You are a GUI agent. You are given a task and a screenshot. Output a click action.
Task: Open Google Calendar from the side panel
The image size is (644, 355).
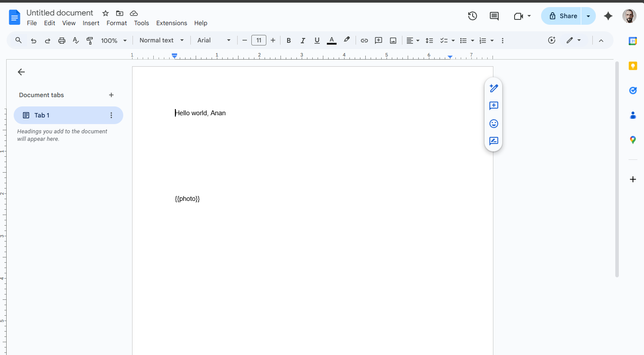pos(633,41)
